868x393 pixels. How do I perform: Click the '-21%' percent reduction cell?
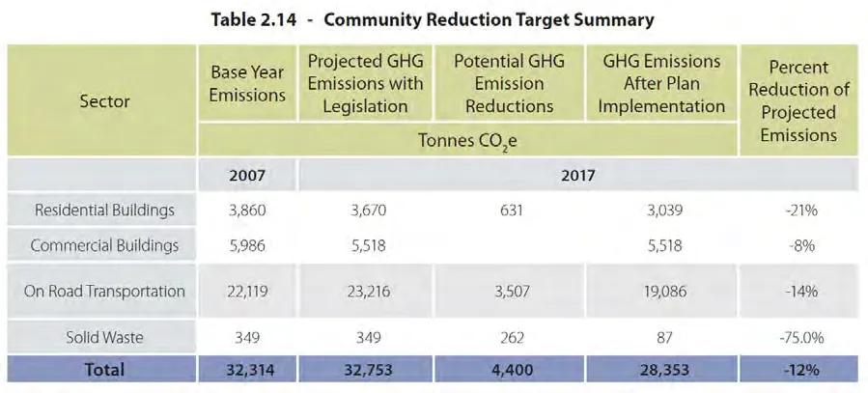coord(801,211)
